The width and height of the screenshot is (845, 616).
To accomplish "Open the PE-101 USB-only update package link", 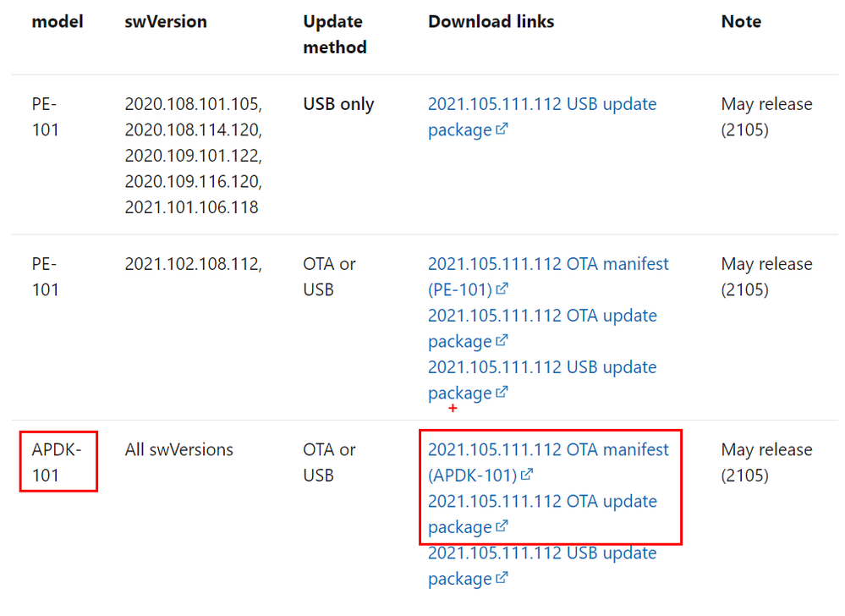I will pyautogui.click(x=541, y=117).
